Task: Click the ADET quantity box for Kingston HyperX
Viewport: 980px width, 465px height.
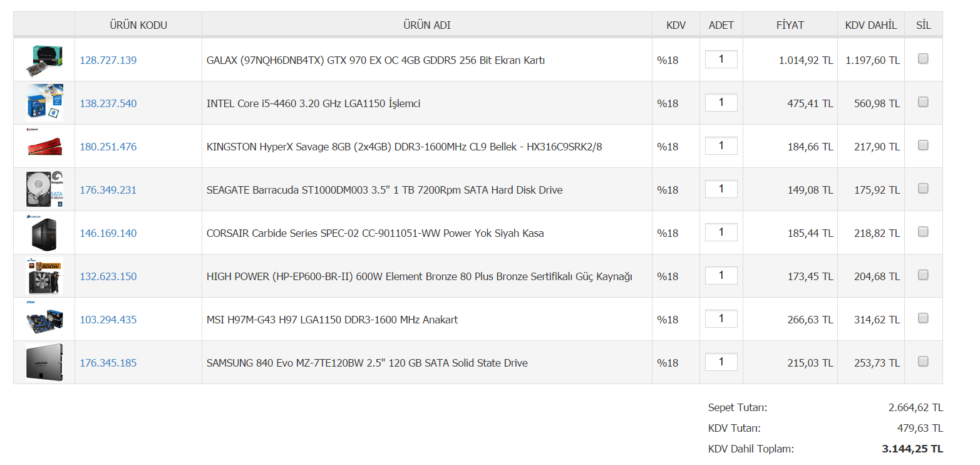Action: (721, 145)
